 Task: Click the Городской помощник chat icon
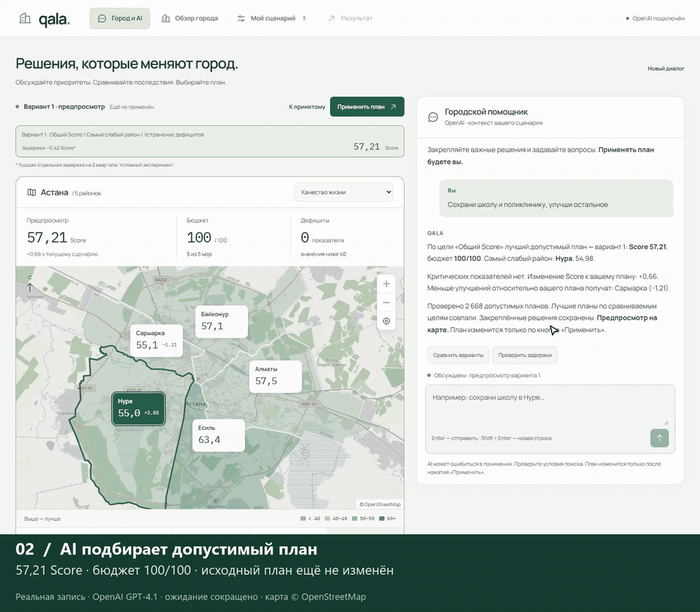433,117
